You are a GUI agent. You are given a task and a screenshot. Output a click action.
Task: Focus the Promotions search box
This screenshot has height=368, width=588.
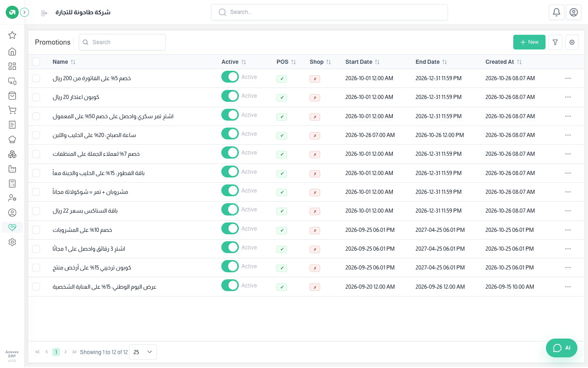[x=122, y=42]
